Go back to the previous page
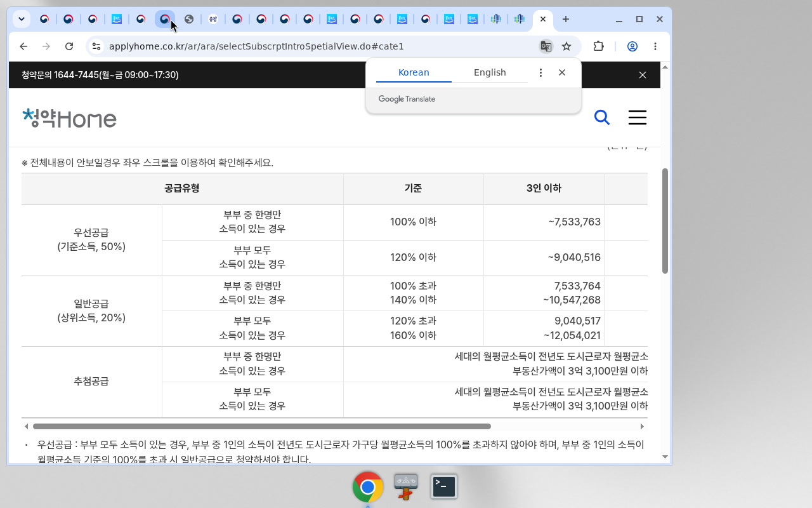The image size is (812, 508). (23, 46)
